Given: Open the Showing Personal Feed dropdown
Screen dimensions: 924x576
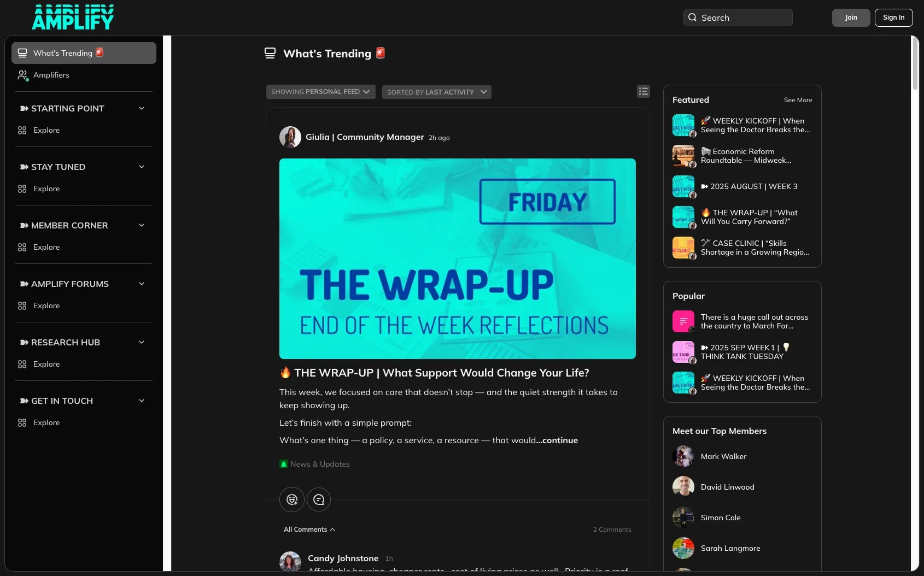Looking at the screenshot, I should coord(321,92).
